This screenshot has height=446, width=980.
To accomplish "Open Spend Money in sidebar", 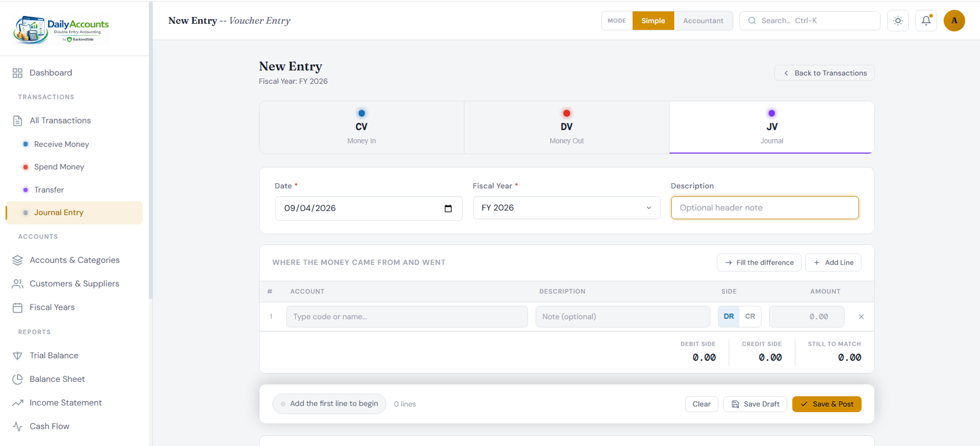I will click(x=59, y=167).
